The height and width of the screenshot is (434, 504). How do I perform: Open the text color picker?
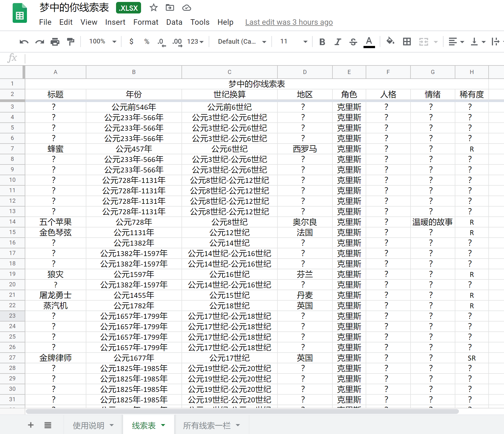click(369, 42)
